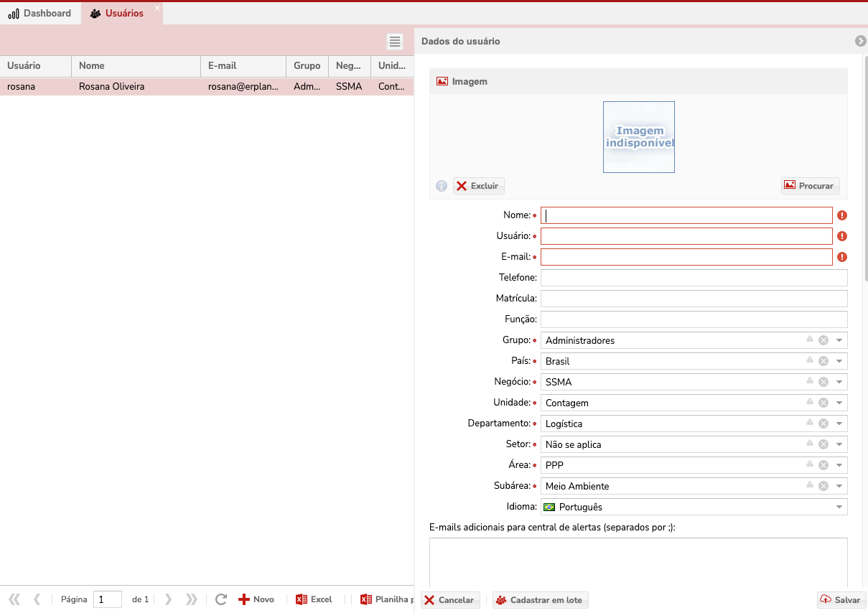868x613 pixels.
Task: Click the Cancelar button
Action: (x=450, y=600)
